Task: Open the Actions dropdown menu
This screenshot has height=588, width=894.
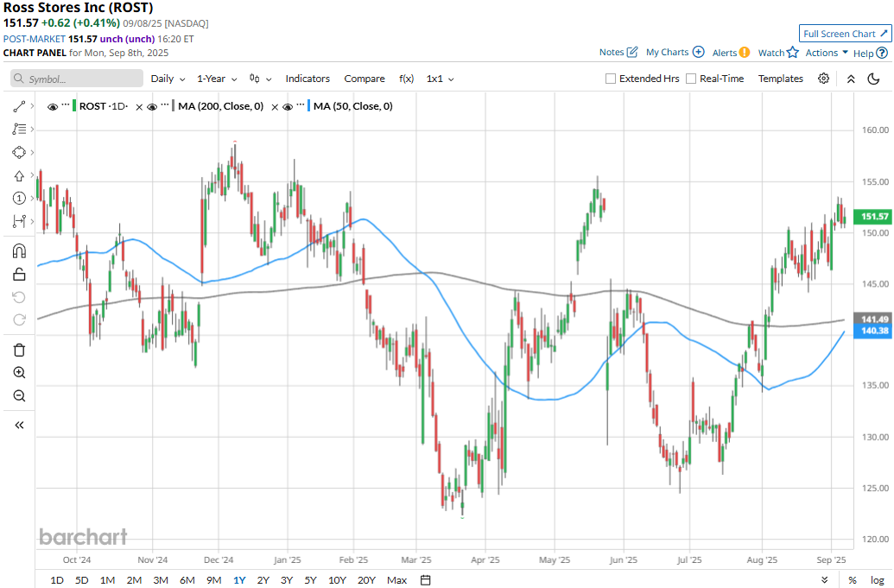Action: coord(826,53)
